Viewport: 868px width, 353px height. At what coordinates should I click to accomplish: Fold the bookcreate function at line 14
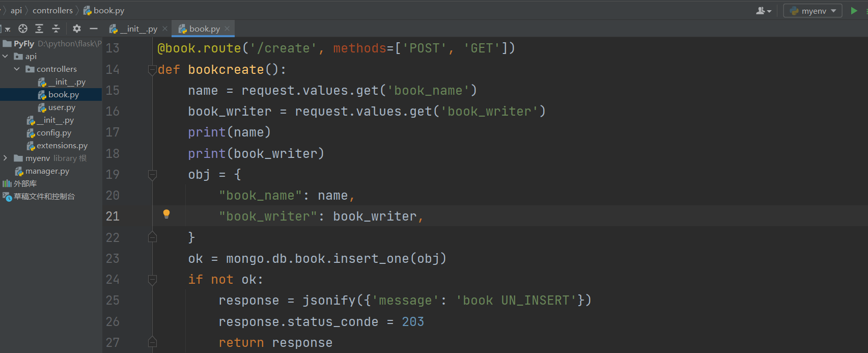click(x=152, y=70)
